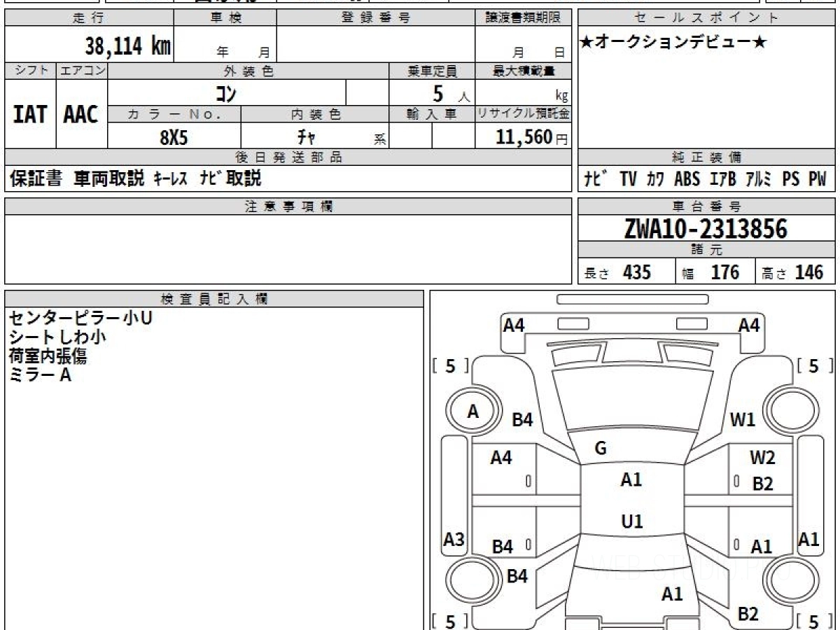Click the empty 登録番号 value cell

tap(376, 45)
